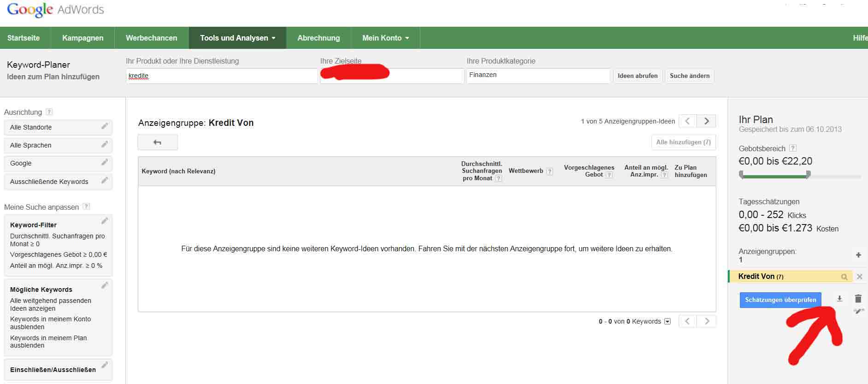
Task: Click the Ihre Zielseite input field
Action: click(392, 76)
